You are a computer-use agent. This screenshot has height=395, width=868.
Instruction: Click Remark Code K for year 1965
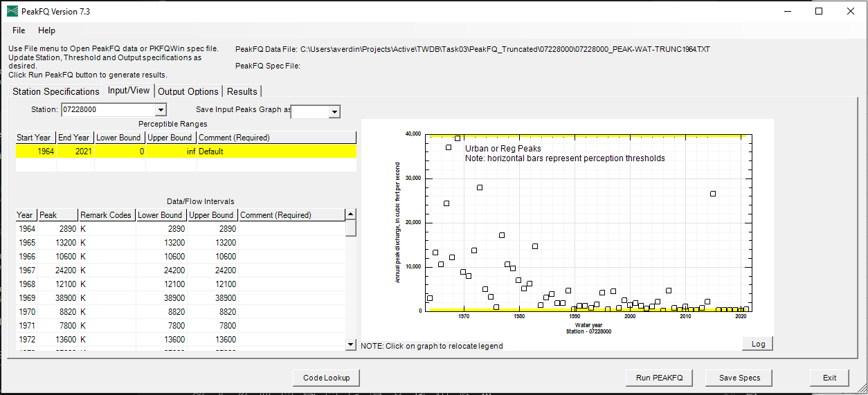[x=107, y=243]
